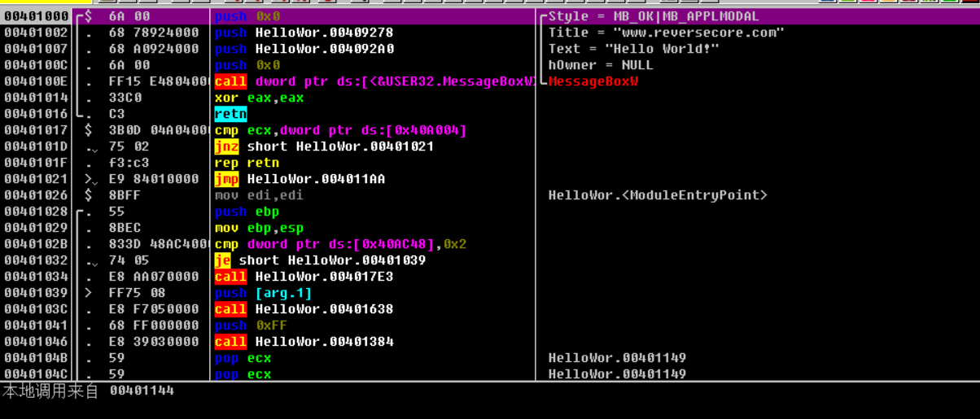This screenshot has height=419, width=980.
Task: Click the HelloWor.<ModuleEntryPoint> comment
Action: [658, 195]
